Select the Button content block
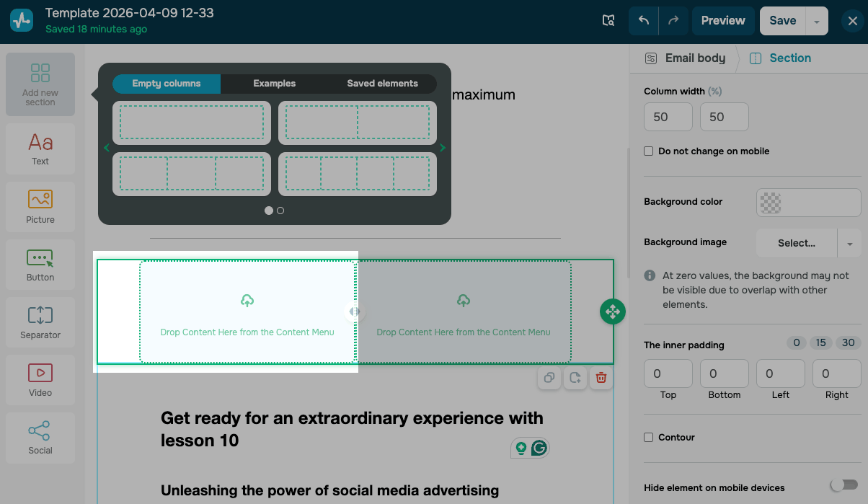Screen dimensions: 868x504 click(40, 264)
